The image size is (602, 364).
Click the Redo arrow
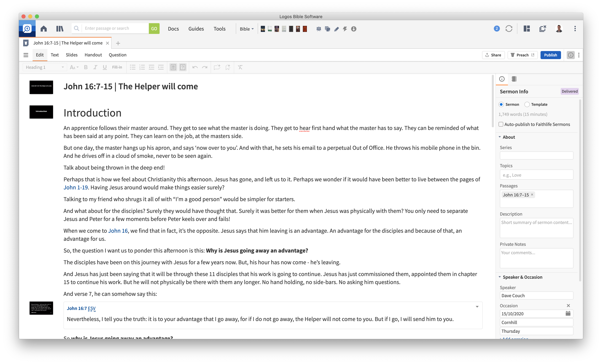tap(204, 67)
